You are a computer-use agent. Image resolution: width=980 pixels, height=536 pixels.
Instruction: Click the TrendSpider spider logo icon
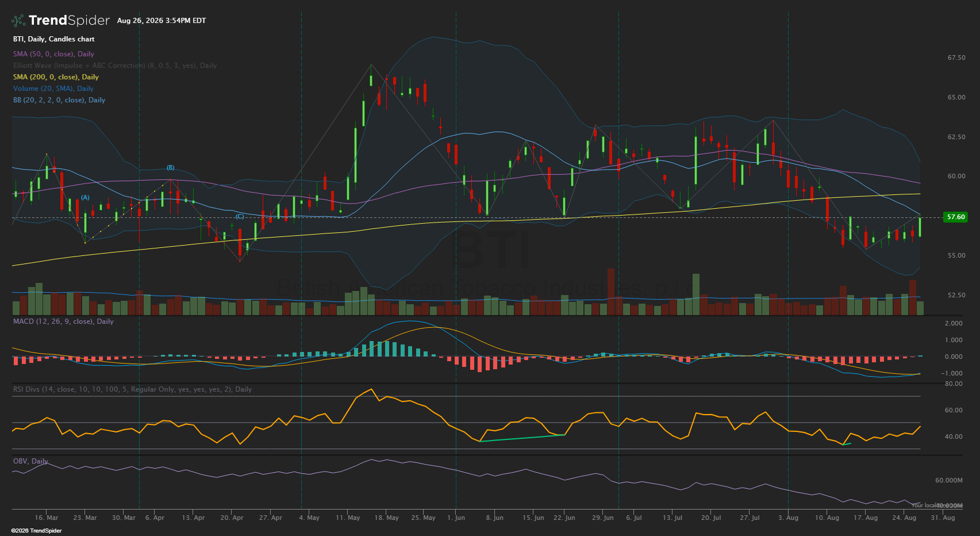[18, 21]
